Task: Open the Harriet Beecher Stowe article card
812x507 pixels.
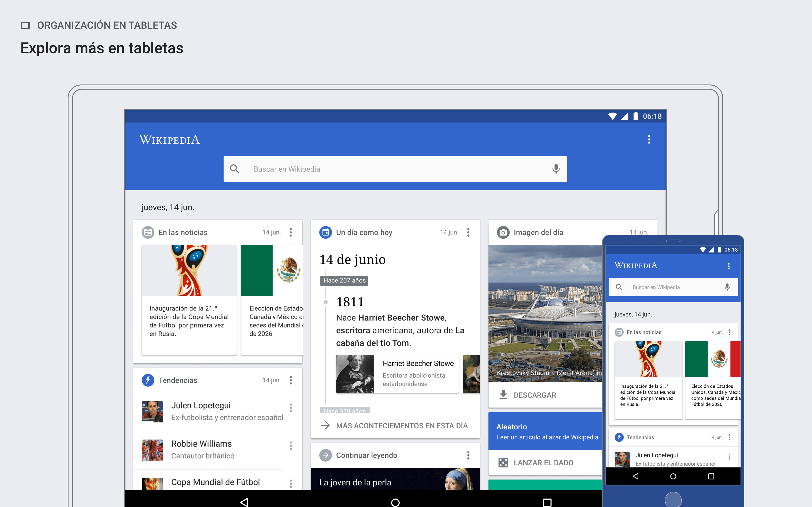Action: 397,373
